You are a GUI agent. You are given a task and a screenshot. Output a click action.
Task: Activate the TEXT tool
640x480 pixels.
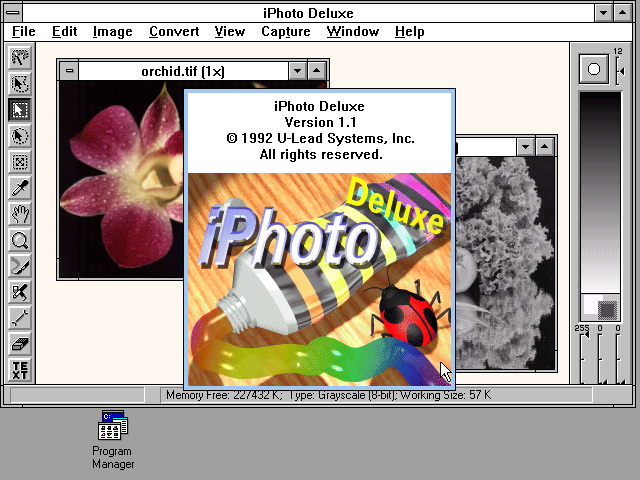(20, 370)
